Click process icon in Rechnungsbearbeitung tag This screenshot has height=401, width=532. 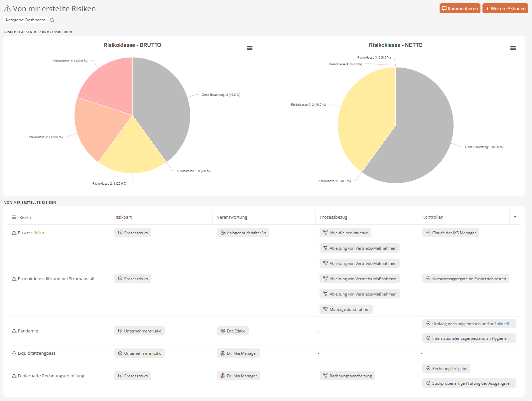click(x=326, y=376)
